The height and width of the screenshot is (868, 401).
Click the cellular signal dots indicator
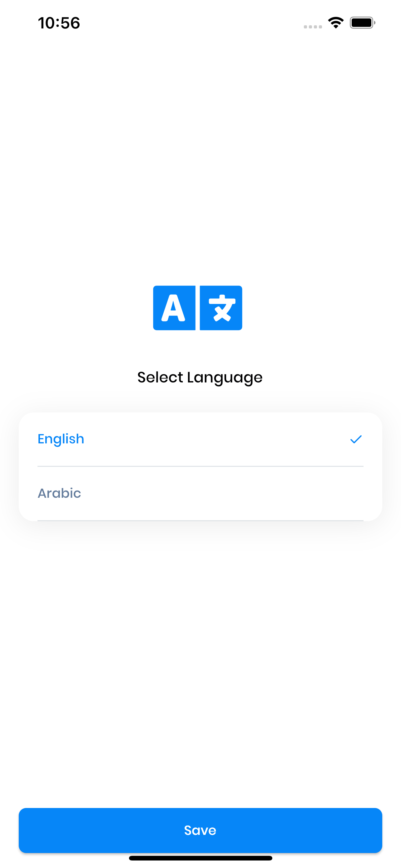pyautogui.click(x=312, y=25)
